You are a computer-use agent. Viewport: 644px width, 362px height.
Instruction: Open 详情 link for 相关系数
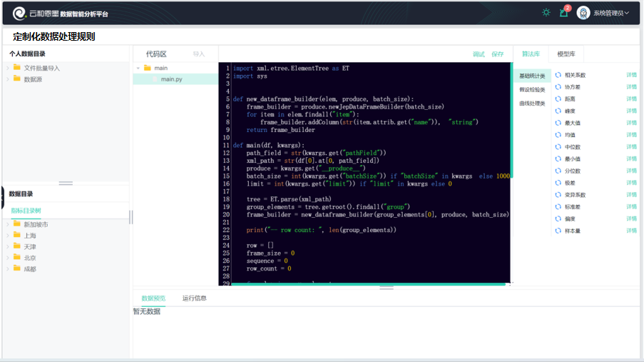tap(631, 75)
